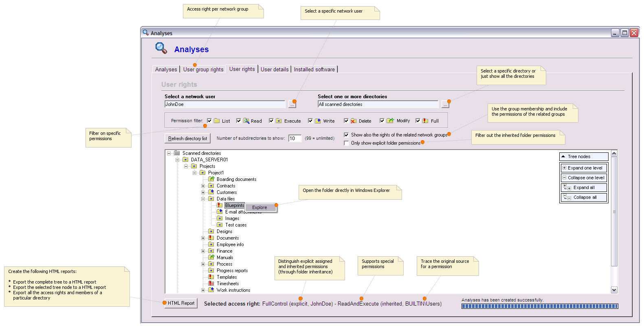
Task: Uncheck the Execute permission checkbox
Action: click(x=271, y=121)
